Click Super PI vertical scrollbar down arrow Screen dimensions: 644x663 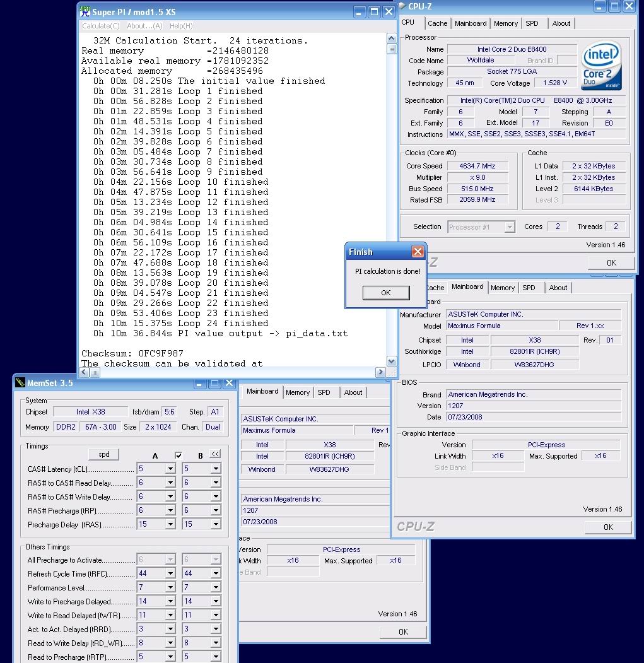click(x=392, y=361)
